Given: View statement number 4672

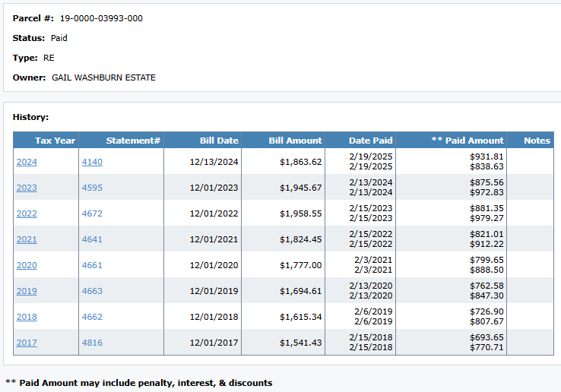Looking at the screenshot, I should coord(92,213).
